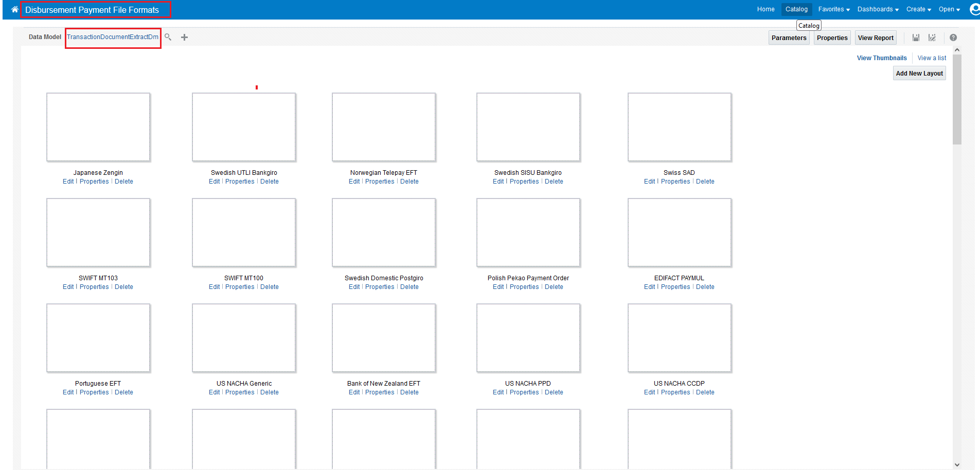Edit the SWIFT MT103 layout

68,287
